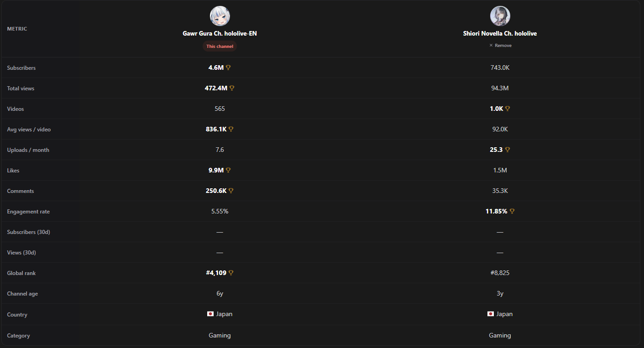Screen dimensions: 644x348
Task: Select the Engagement rate metric label
Action: [x=28, y=212]
